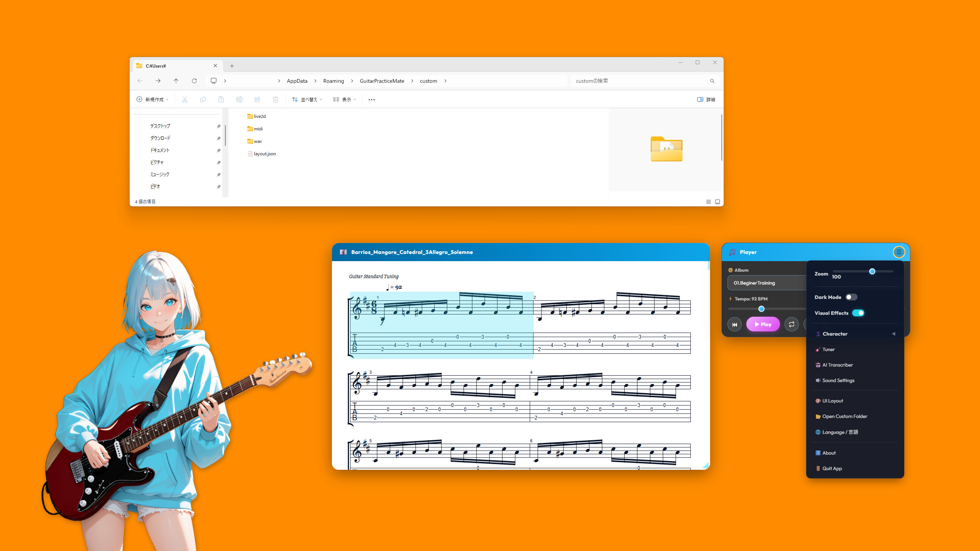980x551 pixels.
Task: Add a new Explorer tab
Action: pos(232,66)
